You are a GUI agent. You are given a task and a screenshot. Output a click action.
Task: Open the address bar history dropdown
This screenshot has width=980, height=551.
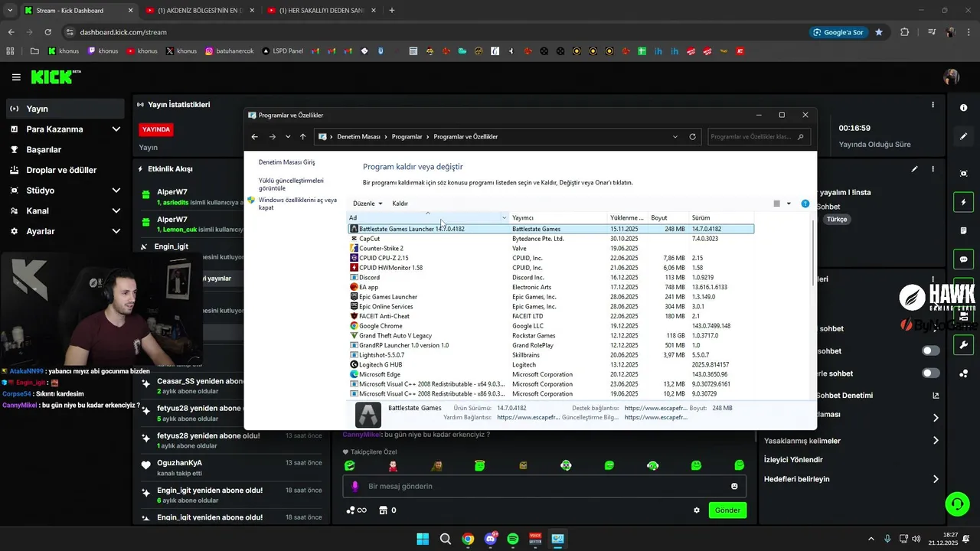(x=675, y=137)
